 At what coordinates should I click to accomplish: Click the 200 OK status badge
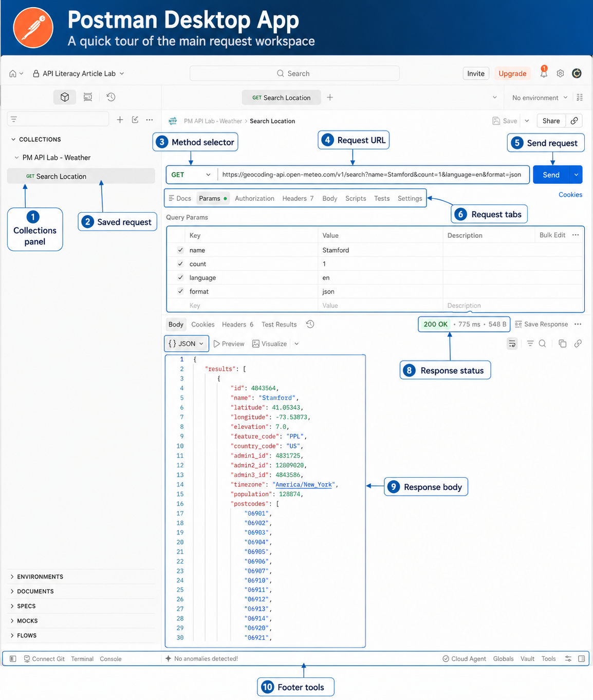point(436,324)
